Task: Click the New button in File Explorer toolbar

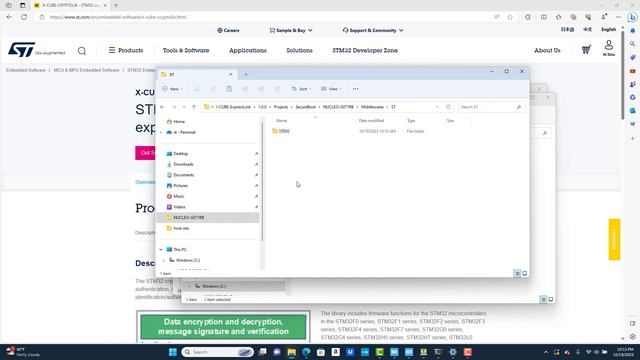Action: [172, 89]
